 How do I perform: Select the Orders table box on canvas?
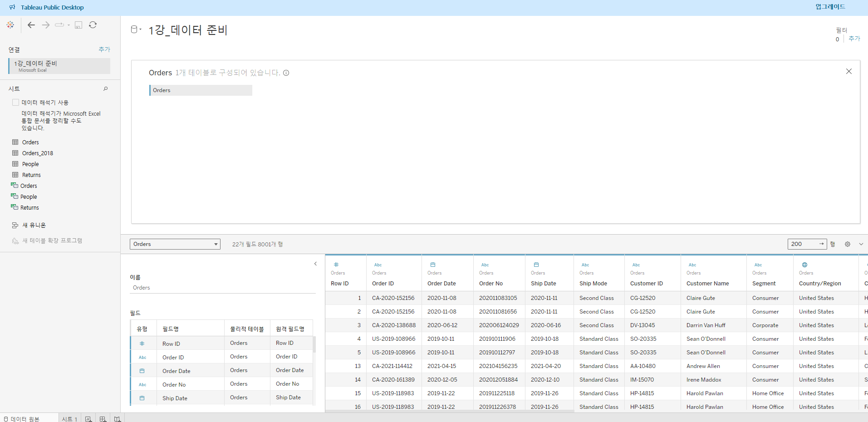[x=201, y=90]
